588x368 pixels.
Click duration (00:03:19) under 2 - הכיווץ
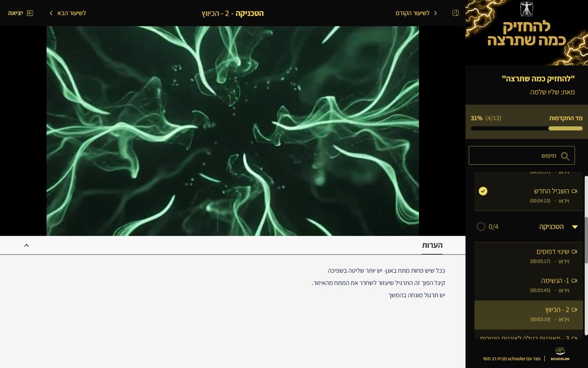pos(540,319)
